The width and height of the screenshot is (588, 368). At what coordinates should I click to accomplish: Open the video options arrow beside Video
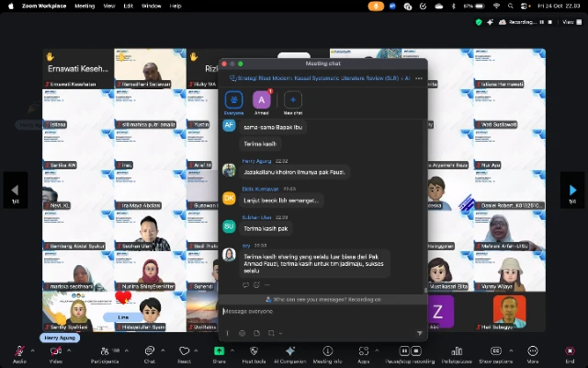69,351
